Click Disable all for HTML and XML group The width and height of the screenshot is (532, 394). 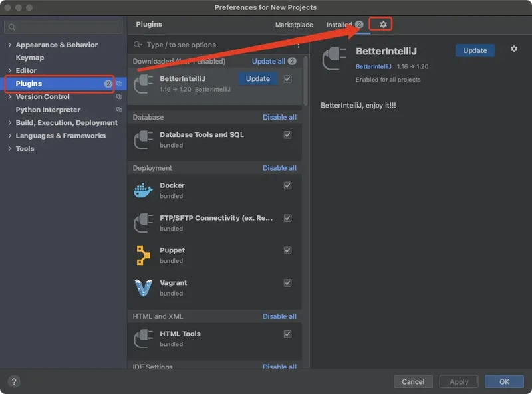click(x=279, y=316)
